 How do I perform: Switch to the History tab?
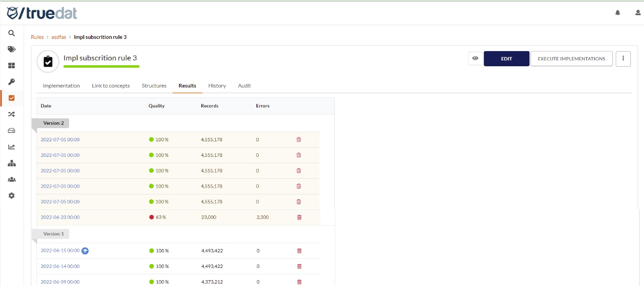pos(217,86)
